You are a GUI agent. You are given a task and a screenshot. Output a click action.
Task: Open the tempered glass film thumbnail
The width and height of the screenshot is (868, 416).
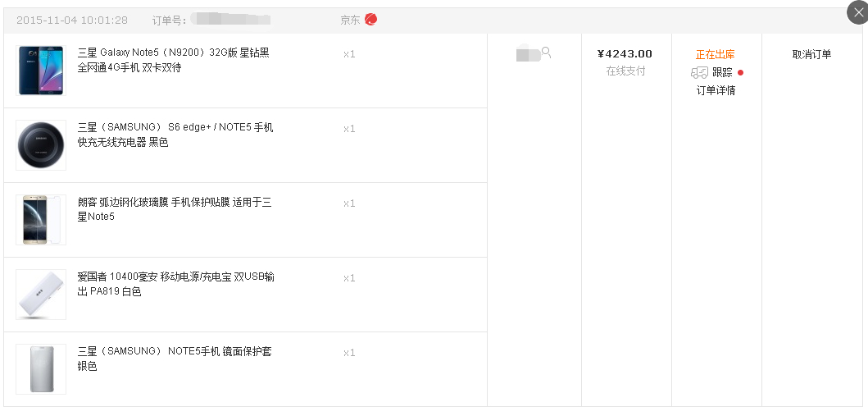(x=41, y=220)
